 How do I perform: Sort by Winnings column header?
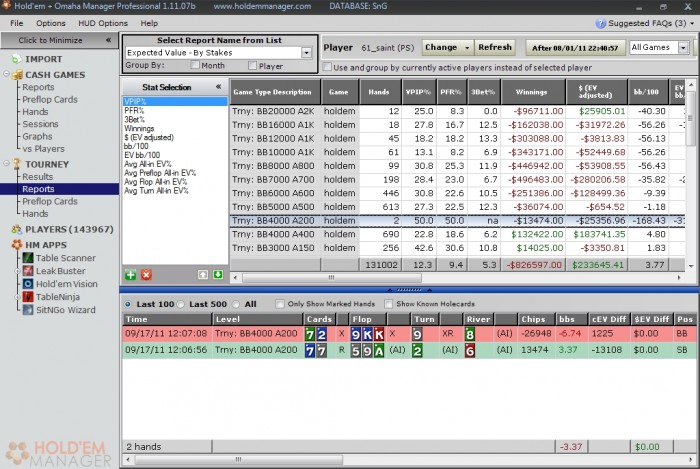[533, 92]
